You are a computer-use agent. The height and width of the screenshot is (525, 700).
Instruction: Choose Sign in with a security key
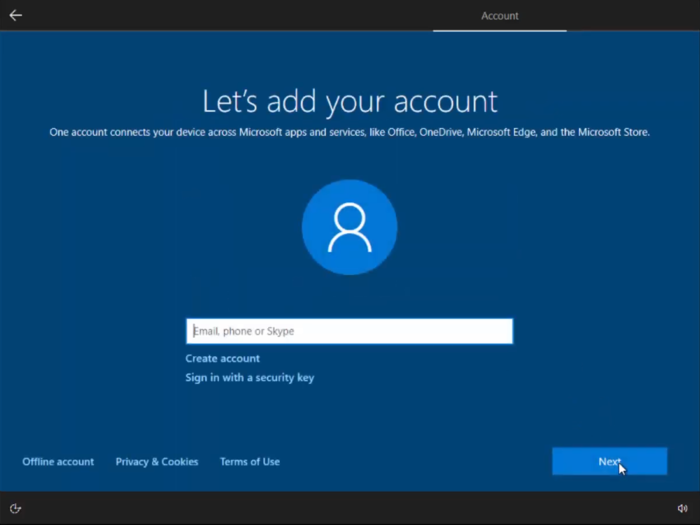250,378
